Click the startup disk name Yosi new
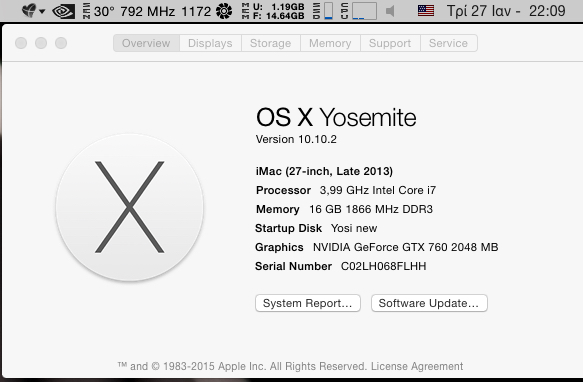This screenshot has width=583, height=382. tap(354, 228)
